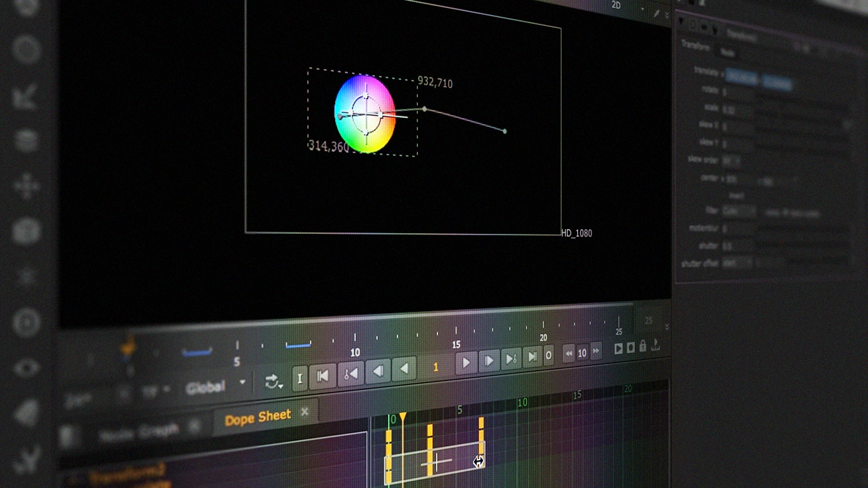
Task: Jump to the last frame
Action: pyautogui.click(x=533, y=357)
